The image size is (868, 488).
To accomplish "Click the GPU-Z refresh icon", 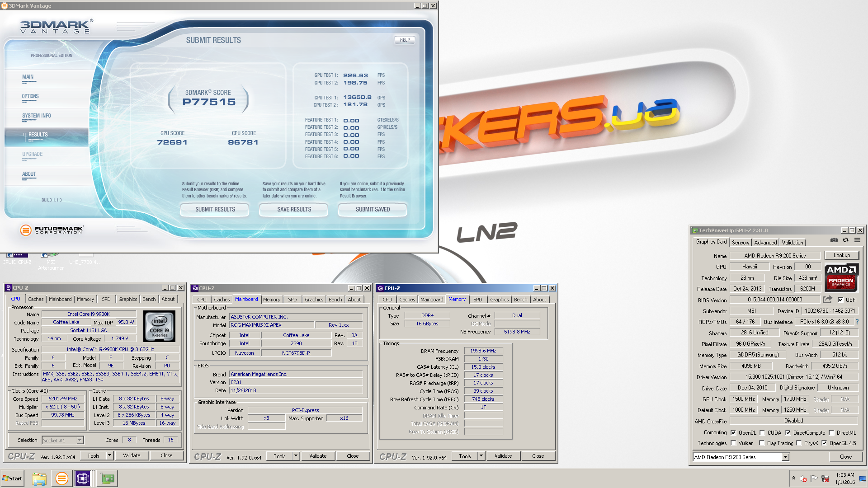I will pyautogui.click(x=845, y=240).
